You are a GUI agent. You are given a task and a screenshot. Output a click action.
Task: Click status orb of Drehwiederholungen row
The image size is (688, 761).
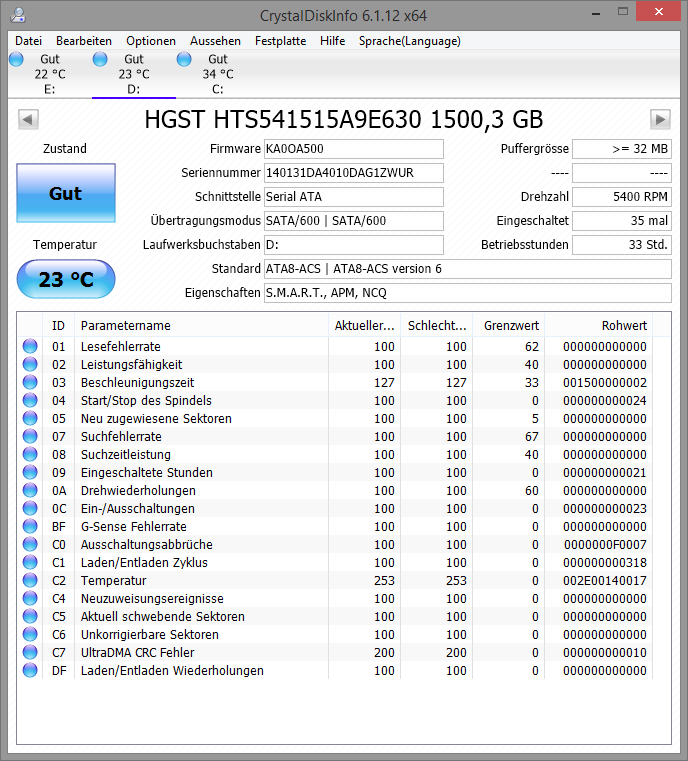point(30,490)
